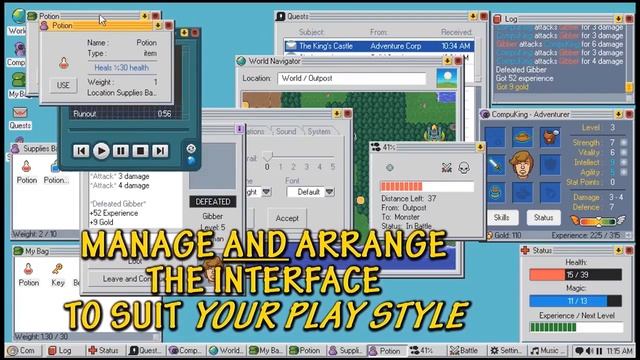Skip to next track in music player
Image resolution: width=640 pixels, height=360 pixels.
(160, 151)
